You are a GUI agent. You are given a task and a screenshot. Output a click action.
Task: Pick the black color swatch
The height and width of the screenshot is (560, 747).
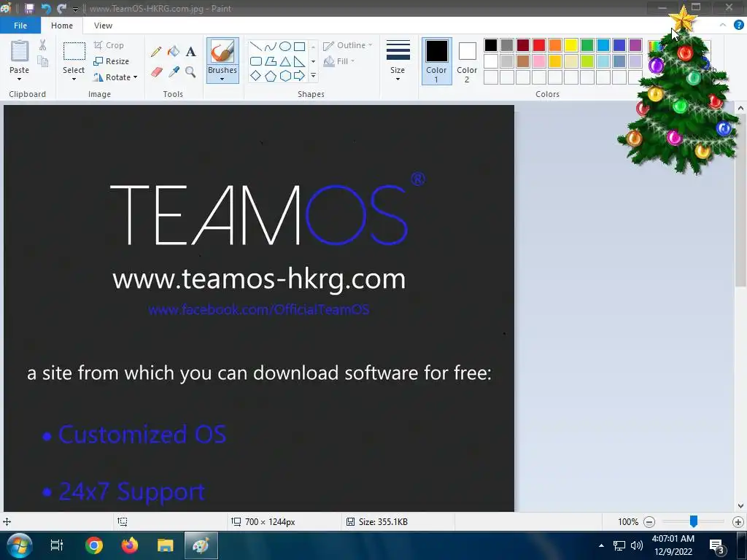[491, 45]
